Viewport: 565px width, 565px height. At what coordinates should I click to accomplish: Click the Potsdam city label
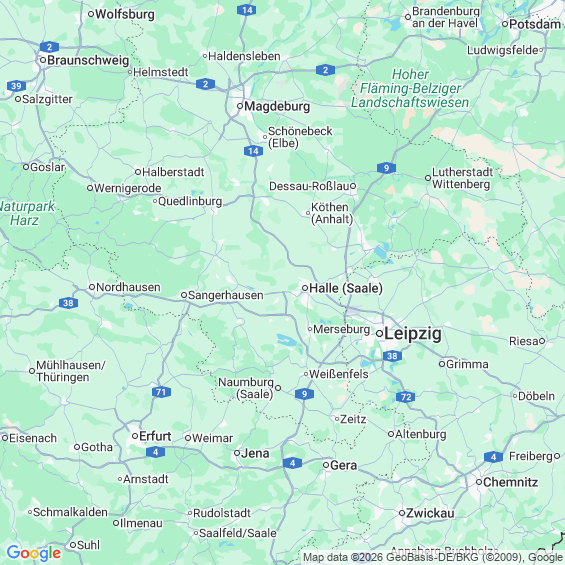coord(535,24)
